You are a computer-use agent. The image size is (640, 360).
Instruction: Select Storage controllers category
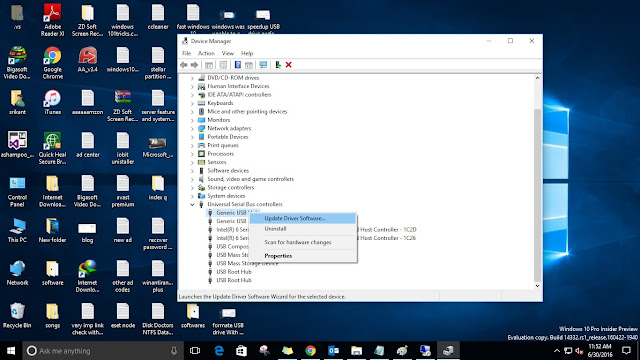(231, 187)
